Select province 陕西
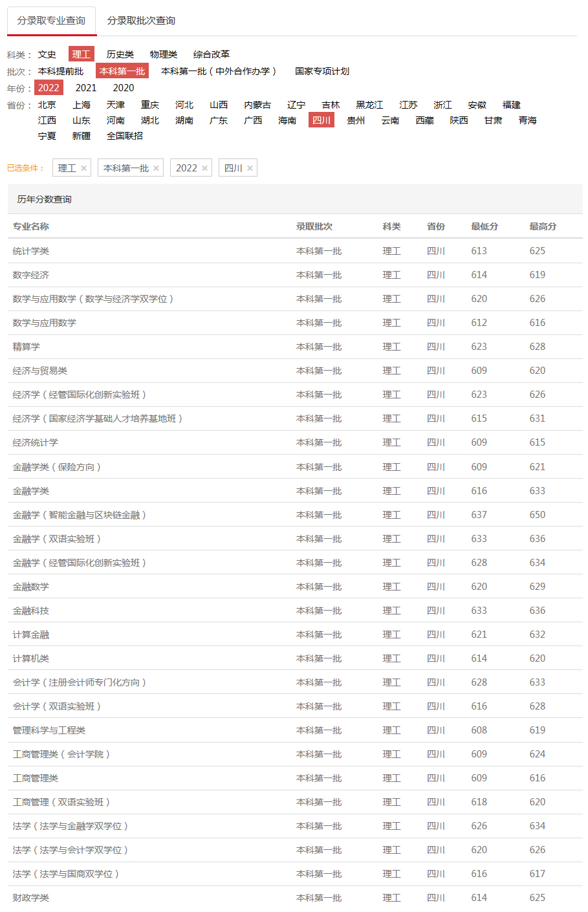 click(459, 120)
